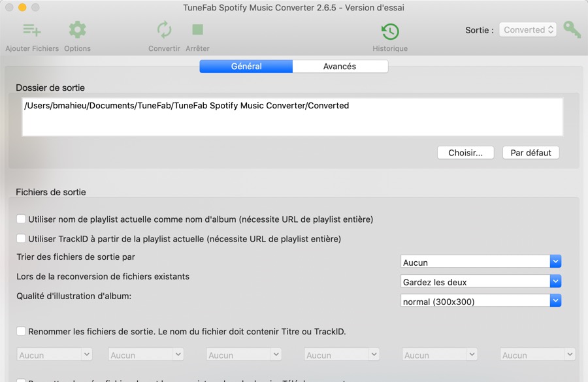This screenshot has height=382, width=588.
Task: Click inside the output folder path field
Action: [x=292, y=118]
